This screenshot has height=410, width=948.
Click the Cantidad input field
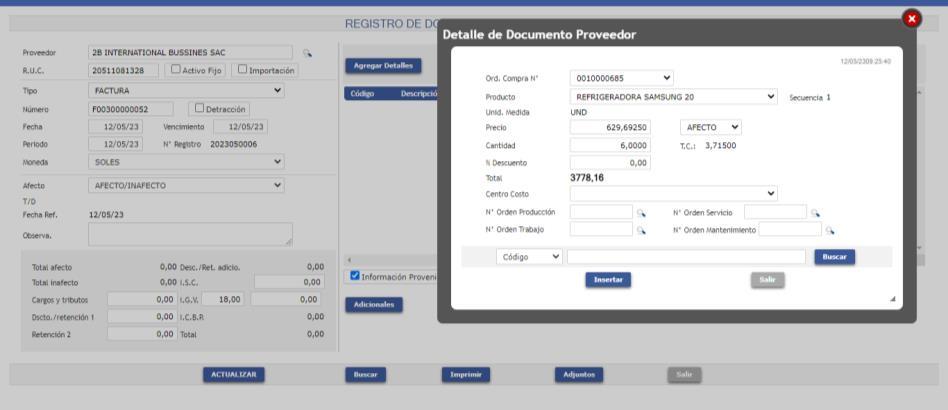(610, 146)
